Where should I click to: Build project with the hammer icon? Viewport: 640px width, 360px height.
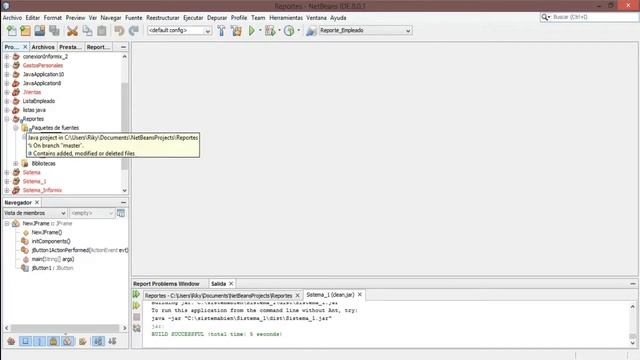[x=221, y=31]
